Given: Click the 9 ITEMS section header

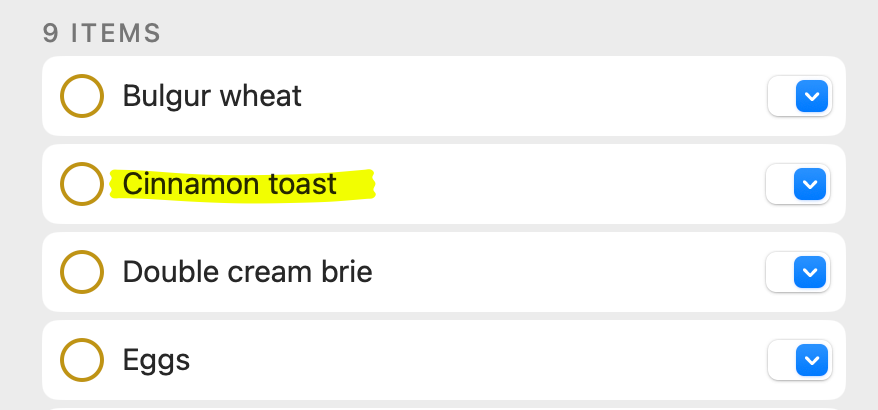Looking at the screenshot, I should 102,33.
